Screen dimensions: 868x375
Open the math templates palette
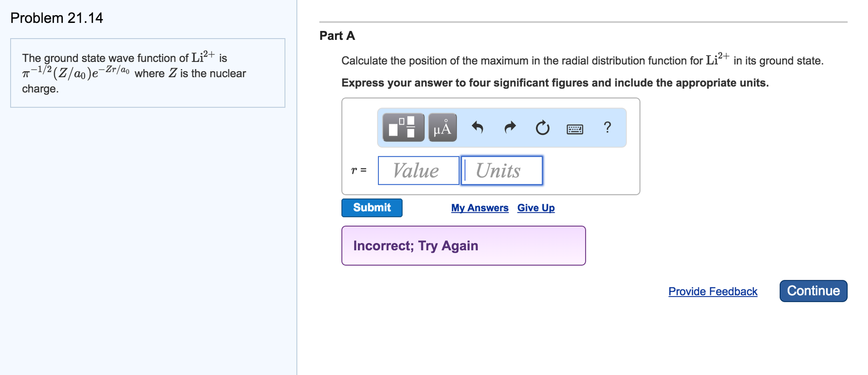[x=403, y=127]
